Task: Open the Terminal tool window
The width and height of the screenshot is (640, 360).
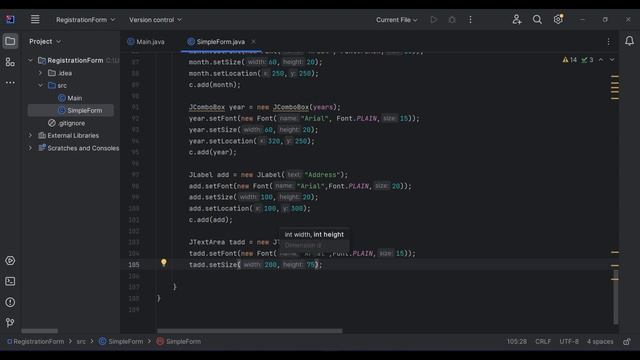Action: click(10, 281)
